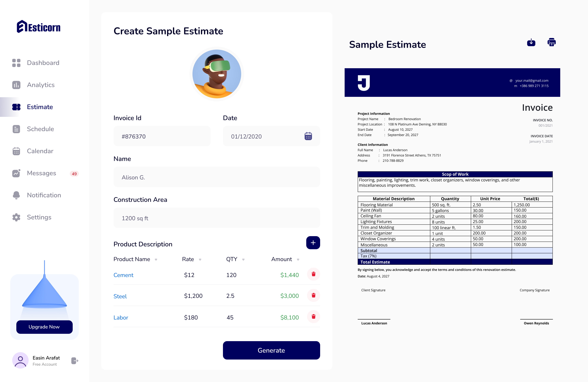Open Dashboard from the sidebar

[x=43, y=63]
